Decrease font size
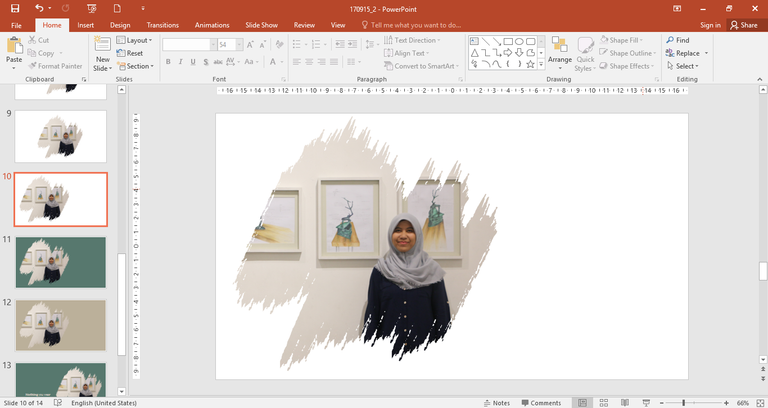This screenshot has height=408, width=768. [x=263, y=45]
